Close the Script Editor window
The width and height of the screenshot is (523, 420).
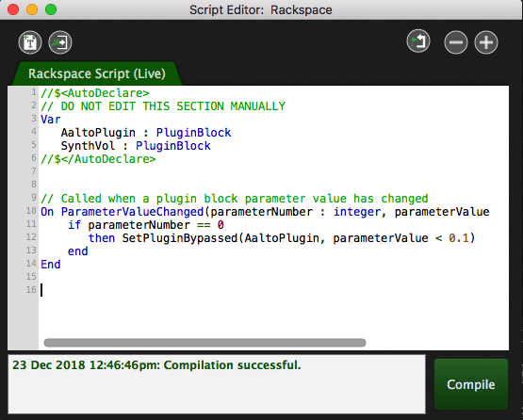point(13,9)
